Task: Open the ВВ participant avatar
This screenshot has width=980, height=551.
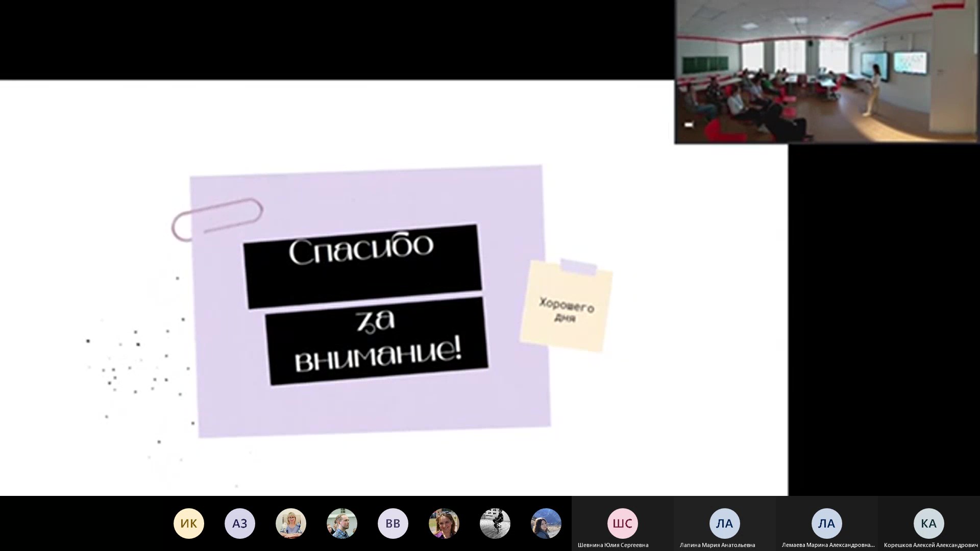Action: tap(393, 523)
